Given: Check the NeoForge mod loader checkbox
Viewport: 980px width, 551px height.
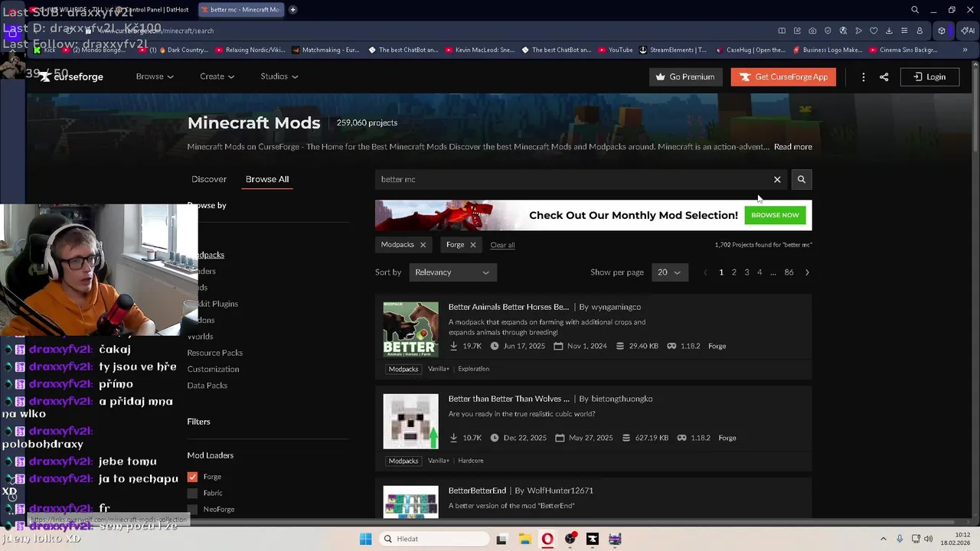Looking at the screenshot, I should tap(192, 509).
